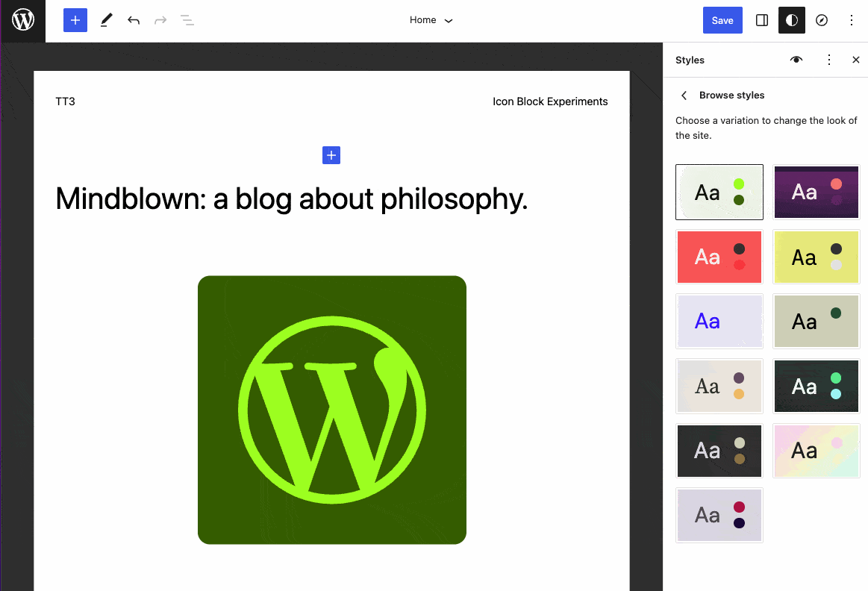Open the block inserter plus button in toolbar

(75, 21)
